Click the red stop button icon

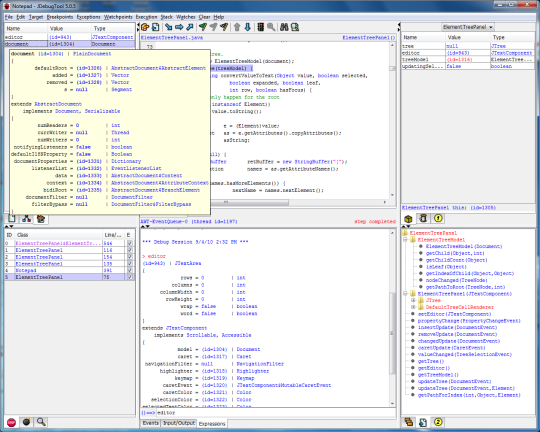click(x=11, y=422)
